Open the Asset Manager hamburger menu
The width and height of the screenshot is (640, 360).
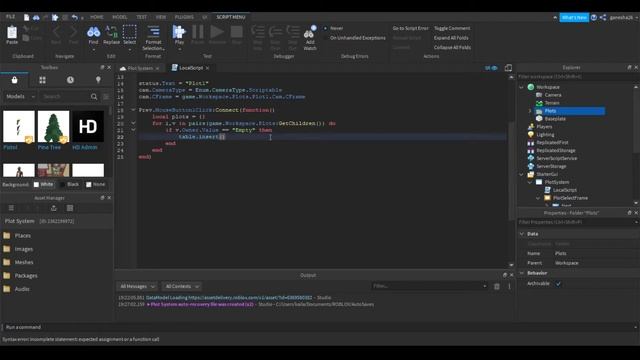11,208
